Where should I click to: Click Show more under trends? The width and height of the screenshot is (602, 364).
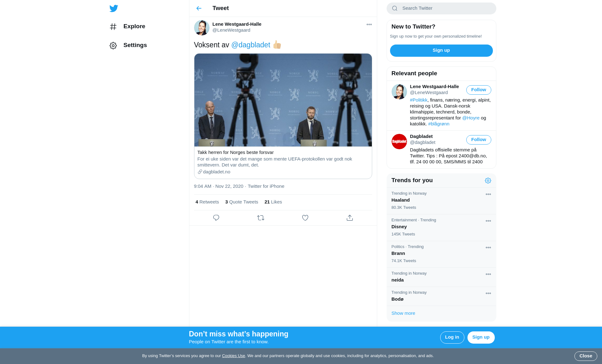point(403,313)
